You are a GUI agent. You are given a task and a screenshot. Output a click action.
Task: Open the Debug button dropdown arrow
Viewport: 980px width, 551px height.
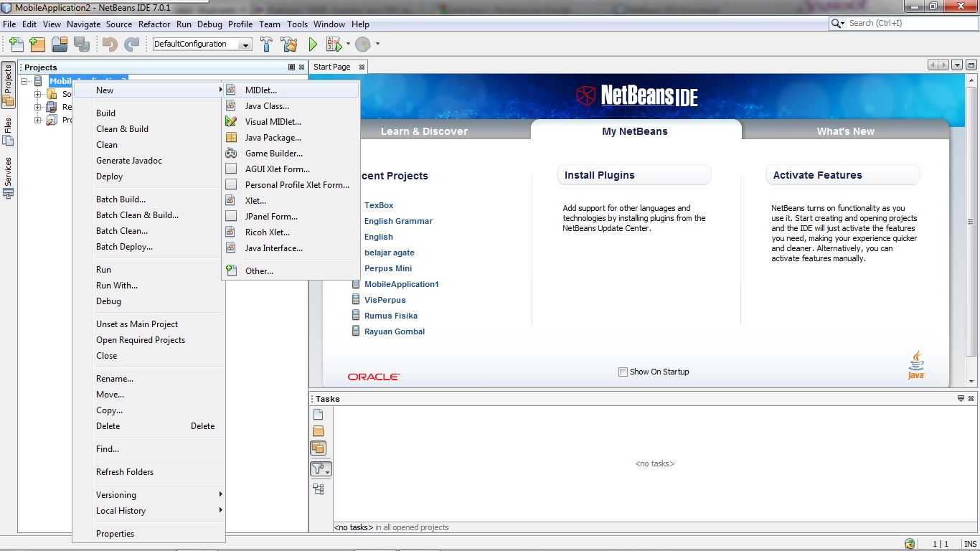click(x=348, y=44)
